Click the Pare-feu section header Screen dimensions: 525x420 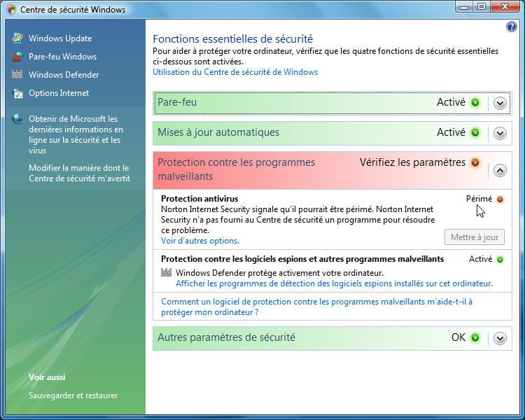pyautogui.click(x=332, y=103)
